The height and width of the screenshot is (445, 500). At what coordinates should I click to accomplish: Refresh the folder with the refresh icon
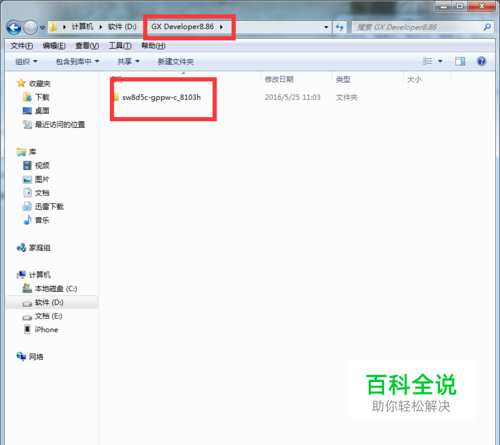[340, 27]
